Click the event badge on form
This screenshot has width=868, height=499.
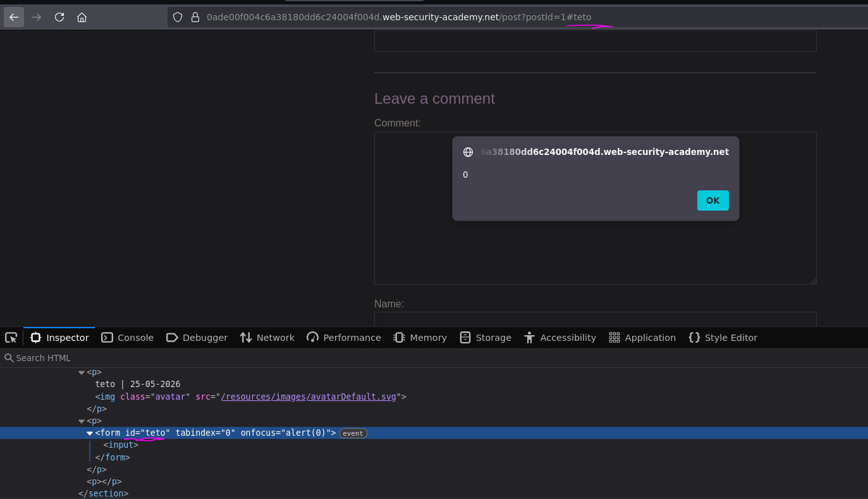coord(353,433)
